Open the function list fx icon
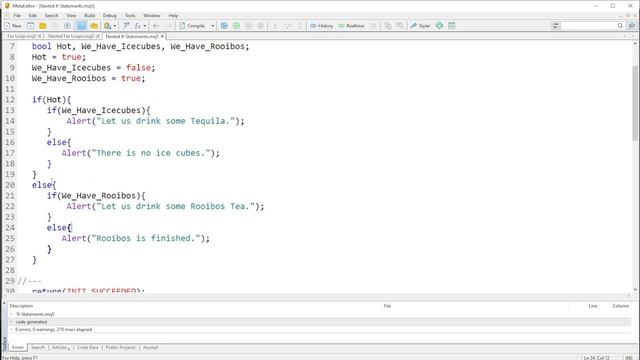This screenshot has height=360, width=640. coord(138,26)
